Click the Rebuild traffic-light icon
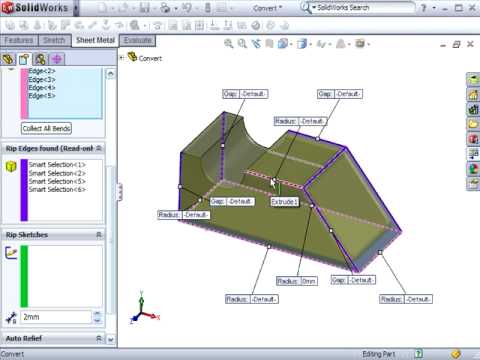 tap(207, 8)
